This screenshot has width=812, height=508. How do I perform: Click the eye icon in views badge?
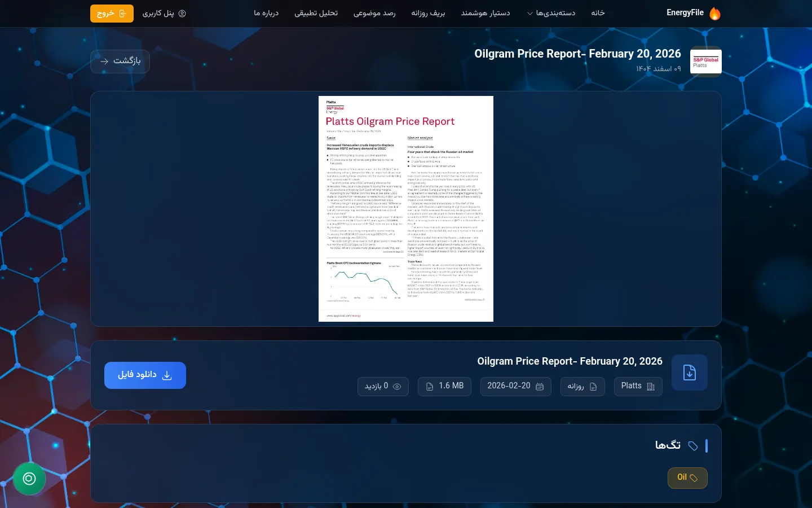397,387
